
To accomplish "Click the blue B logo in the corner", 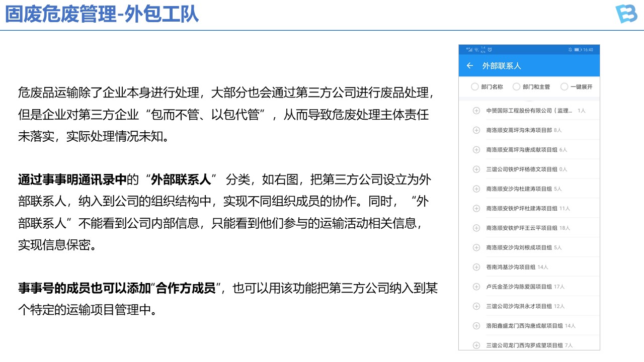I will (626, 14).
